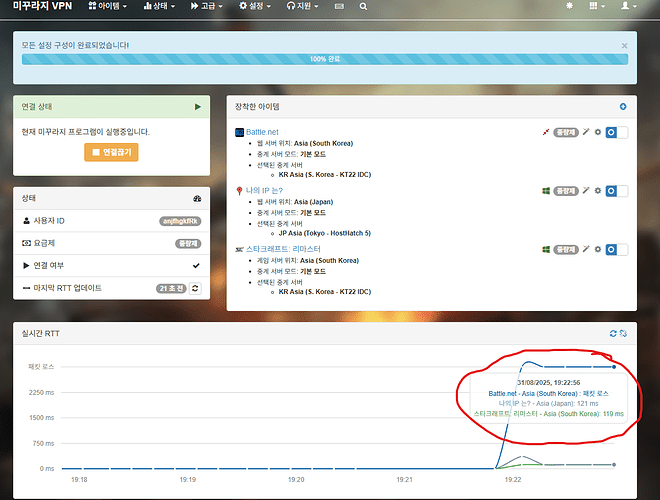The width and height of the screenshot is (660, 500).
Task: Click the plan badge on Battle.net row
Action: pos(566,133)
